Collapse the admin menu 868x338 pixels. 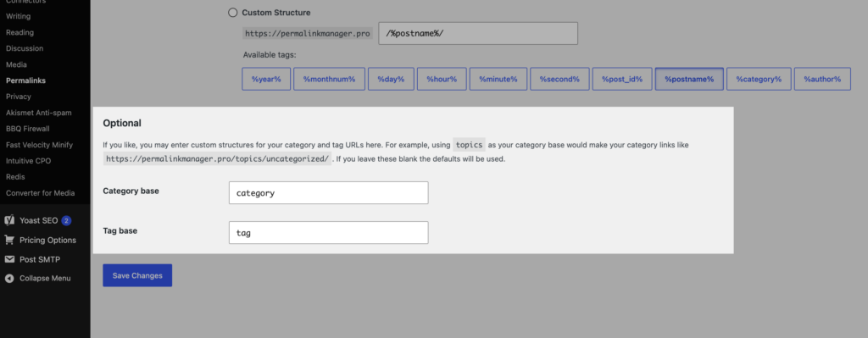[x=45, y=278]
